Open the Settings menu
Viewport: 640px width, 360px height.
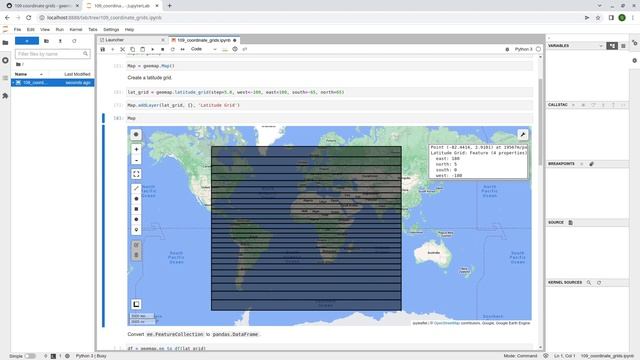pos(111,29)
